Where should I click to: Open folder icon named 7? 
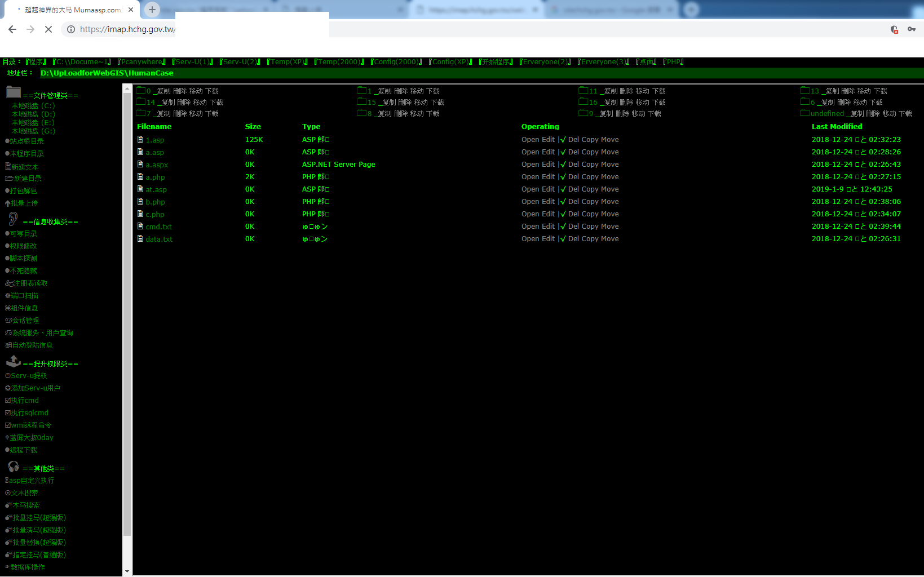click(x=141, y=113)
